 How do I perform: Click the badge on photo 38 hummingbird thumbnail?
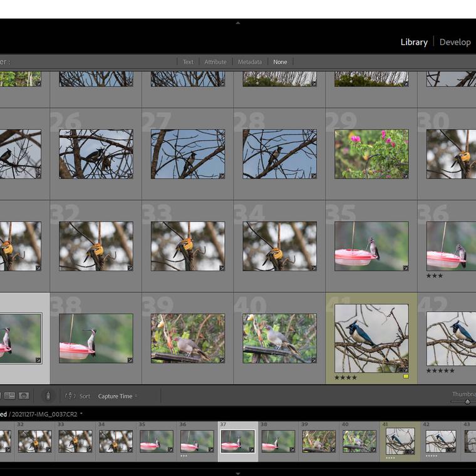pos(130,360)
